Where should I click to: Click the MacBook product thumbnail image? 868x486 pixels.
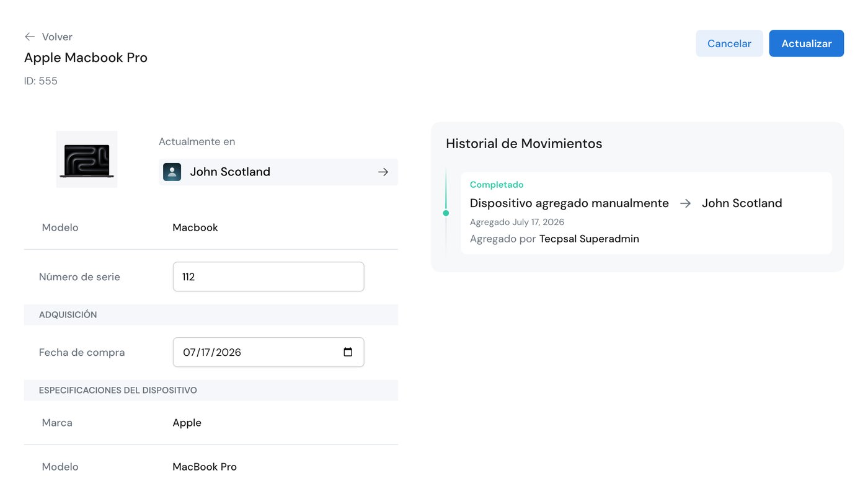(x=87, y=159)
